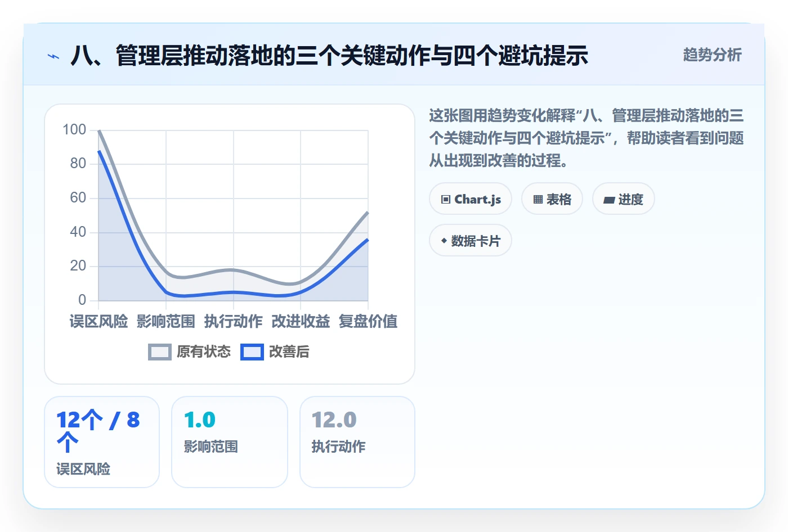Open the 执行动作 data card showing 12.0

[357, 442]
